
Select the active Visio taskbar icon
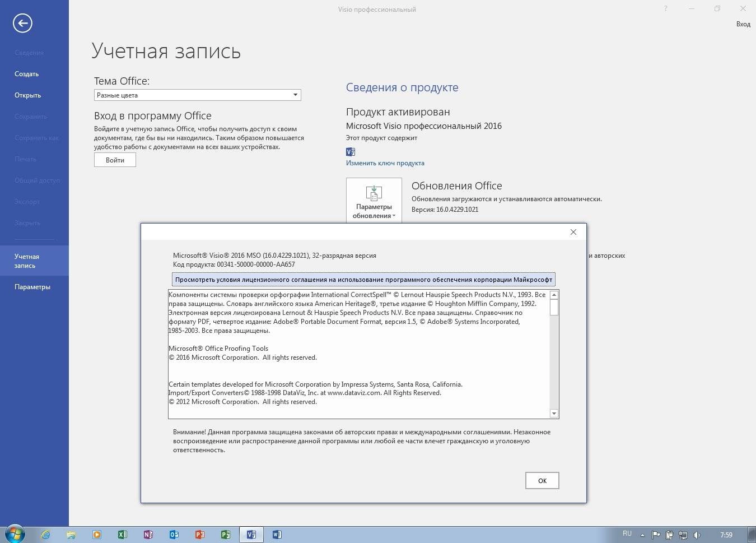click(251, 535)
